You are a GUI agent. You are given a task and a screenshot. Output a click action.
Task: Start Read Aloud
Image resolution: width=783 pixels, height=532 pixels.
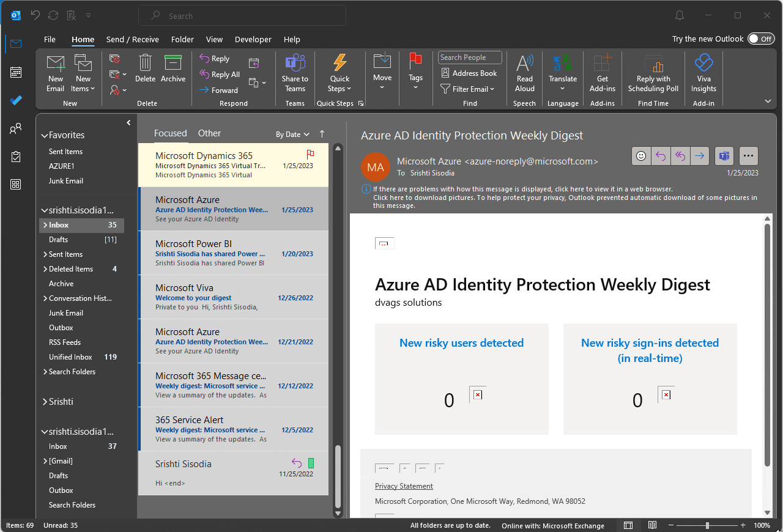525,73
